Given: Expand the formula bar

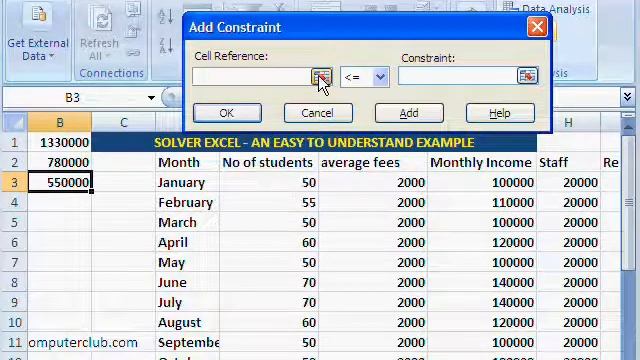Looking at the screenshot, I should 628,97.
